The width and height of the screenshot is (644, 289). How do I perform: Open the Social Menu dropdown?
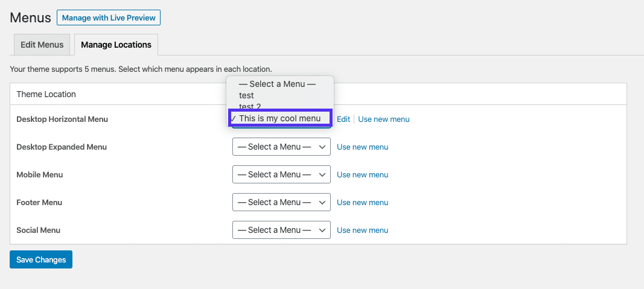pyautogui.click(x=281, y=230)
